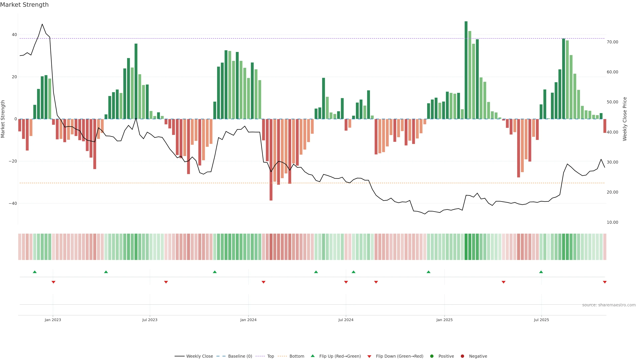This screenshot has height=362, width=644.
Task: Click green flip-up marker just after Jul 2024
Action: [354, 272]
